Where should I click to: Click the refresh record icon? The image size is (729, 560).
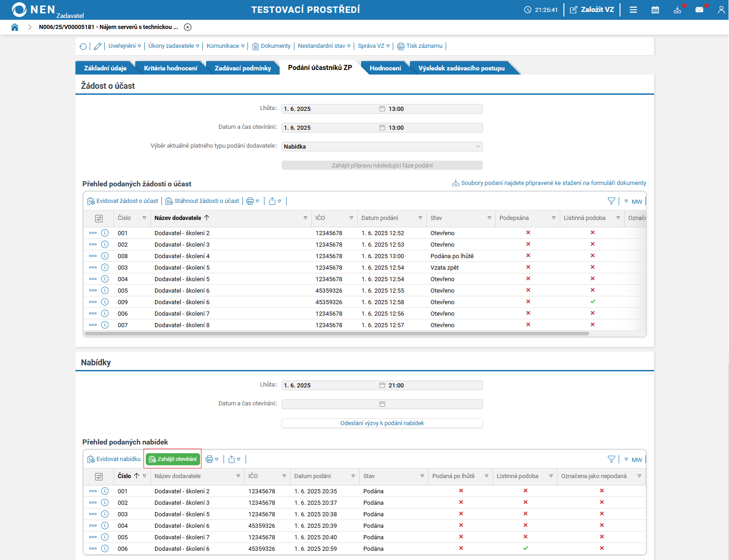[83, 46]
